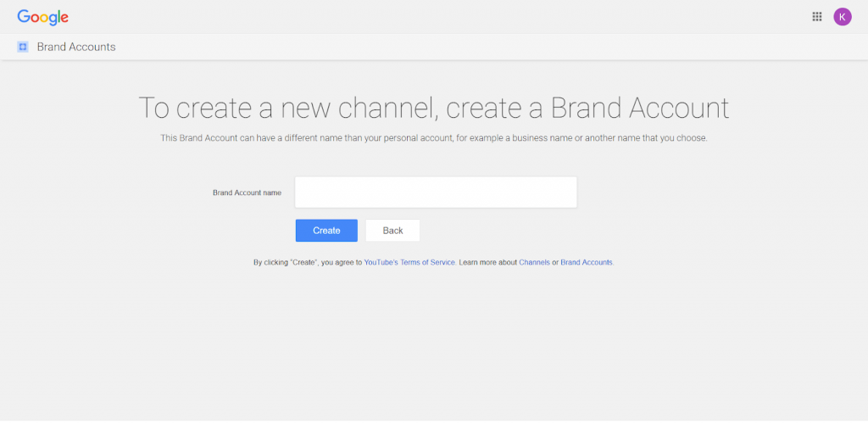Open the Google apps grid icon
The image size is (868, 424).
816,17
